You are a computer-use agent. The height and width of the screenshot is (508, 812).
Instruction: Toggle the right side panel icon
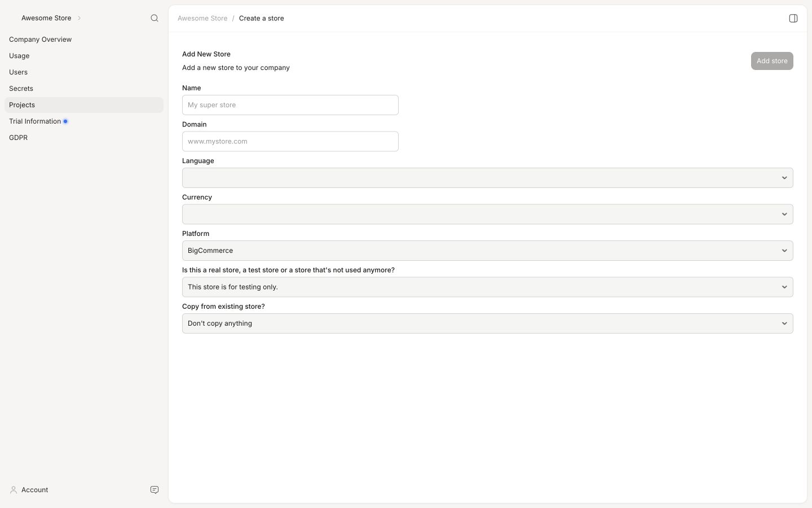(793, 18)
